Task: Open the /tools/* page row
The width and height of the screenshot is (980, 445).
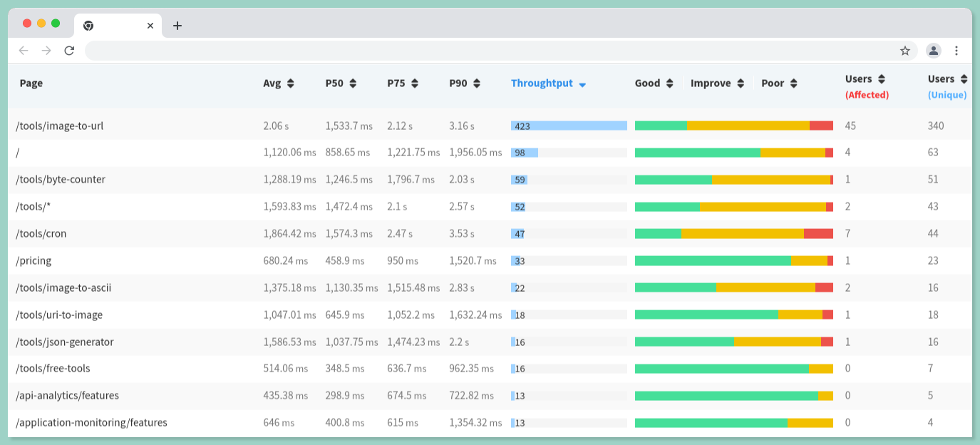Action: tap(490, 207)
